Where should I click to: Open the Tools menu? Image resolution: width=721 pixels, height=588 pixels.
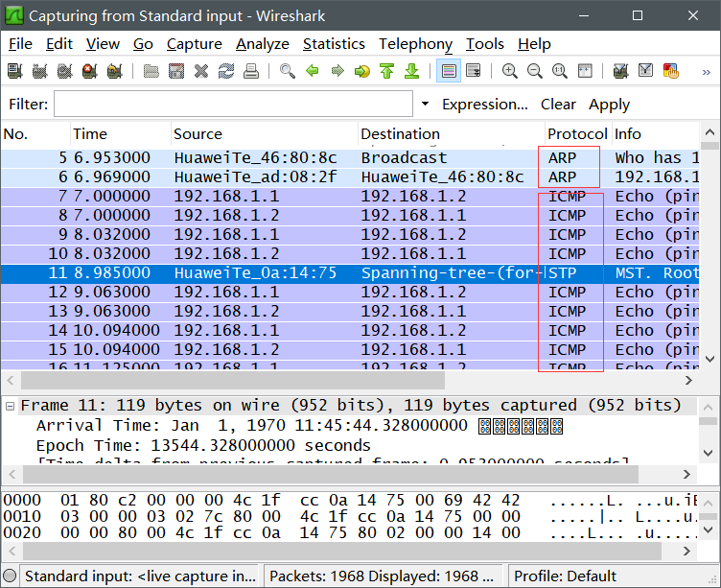pos(485,44)
